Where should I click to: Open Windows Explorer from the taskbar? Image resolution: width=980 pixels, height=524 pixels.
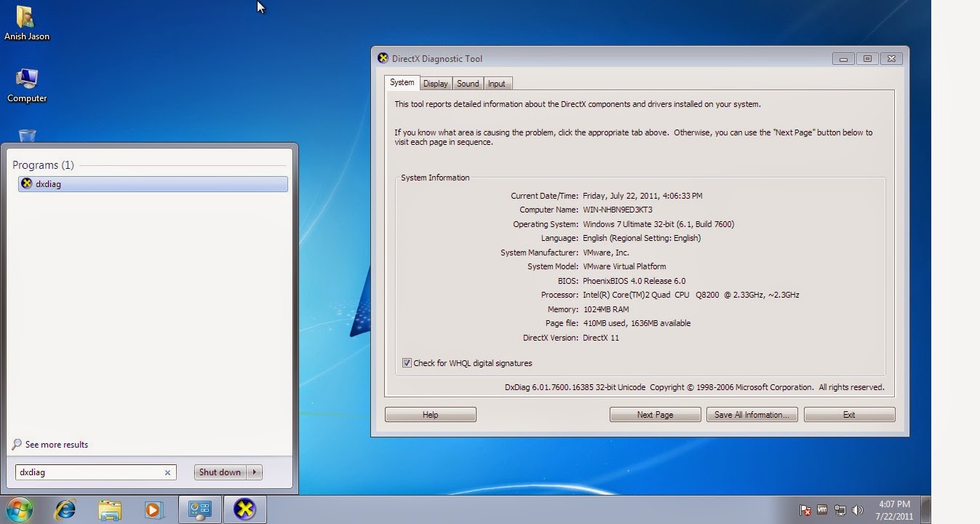[x=110, y=509]
